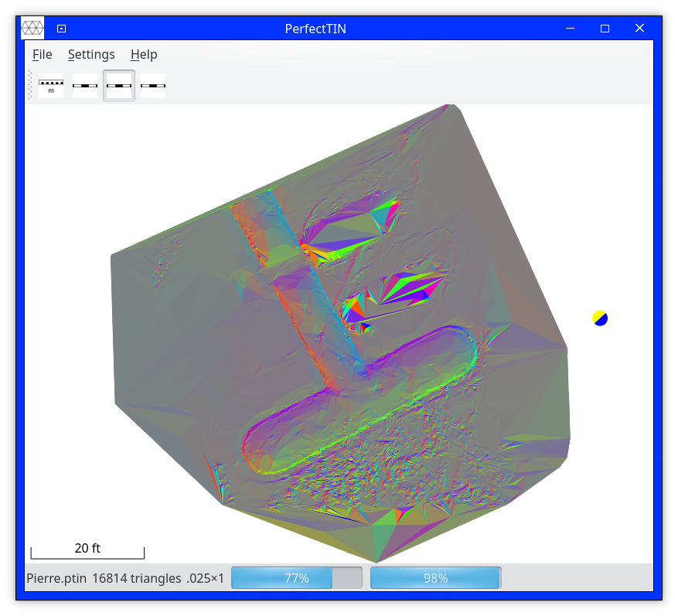Close the PerfectTIN window
Viewport: 678px width, 616px height.
click(x=640, y=29)
